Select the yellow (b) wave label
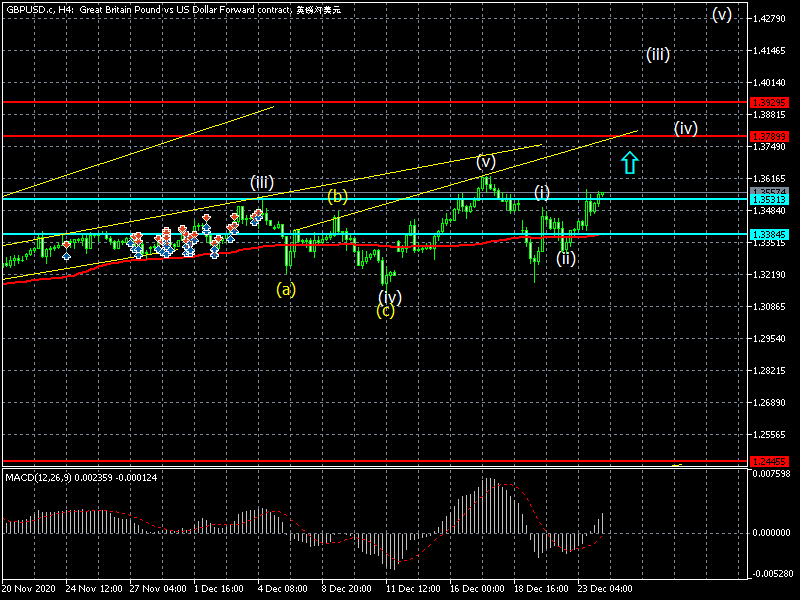This screenshot has width=800, height=600. pyautogui.click(x=338, y=197)
